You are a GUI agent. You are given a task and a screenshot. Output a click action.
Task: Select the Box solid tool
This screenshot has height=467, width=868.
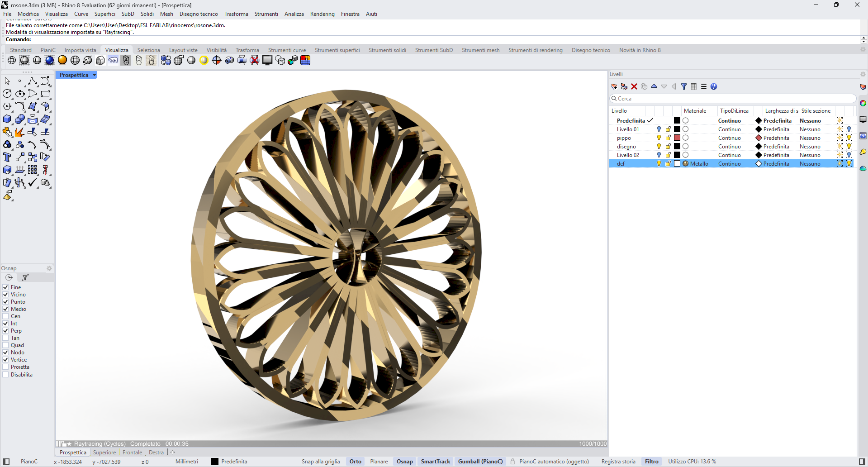coord(7,119)
